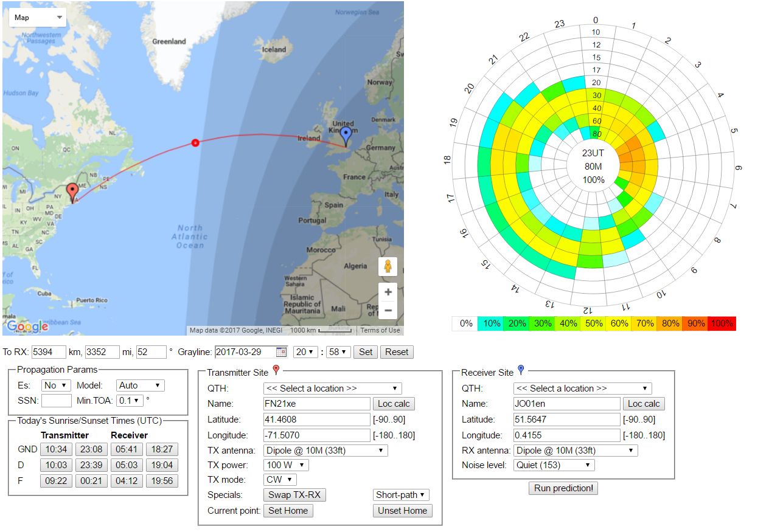The width and height of the screenshot is (769, 532).
Task: Click the 100% red legend swatch
Action: tap(722, 323)
